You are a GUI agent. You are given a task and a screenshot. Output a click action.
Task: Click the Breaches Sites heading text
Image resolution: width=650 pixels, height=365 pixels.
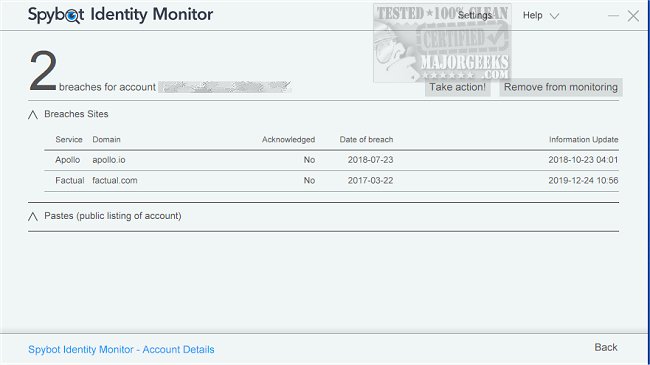coord(76,114)
